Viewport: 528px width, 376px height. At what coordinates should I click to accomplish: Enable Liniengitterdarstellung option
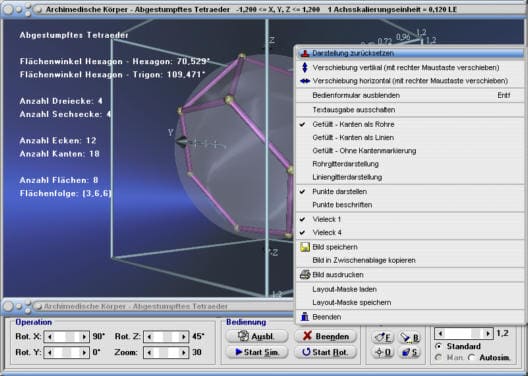(410, 177)
